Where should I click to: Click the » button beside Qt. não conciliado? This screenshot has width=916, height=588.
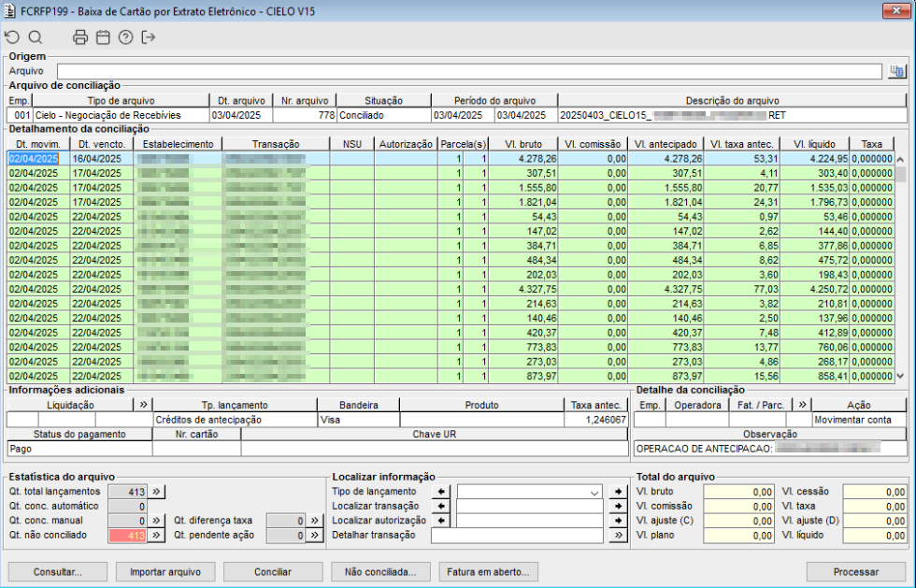click(157, 535)
